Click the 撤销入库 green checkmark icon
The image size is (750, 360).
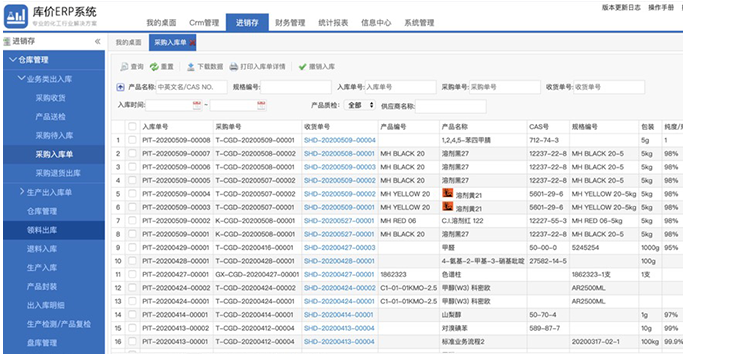coord(302,67)
